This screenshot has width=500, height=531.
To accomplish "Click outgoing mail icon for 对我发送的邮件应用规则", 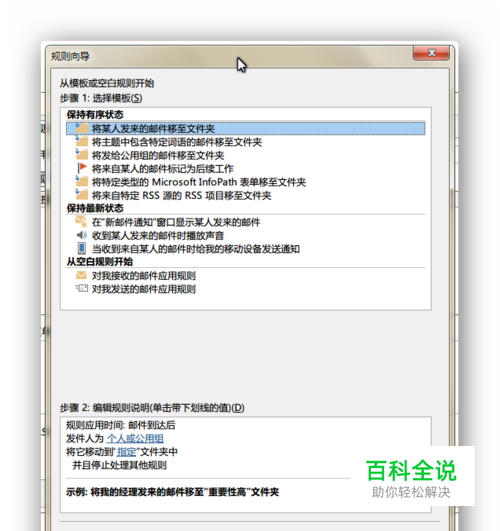I will click(x=81, y=289).
